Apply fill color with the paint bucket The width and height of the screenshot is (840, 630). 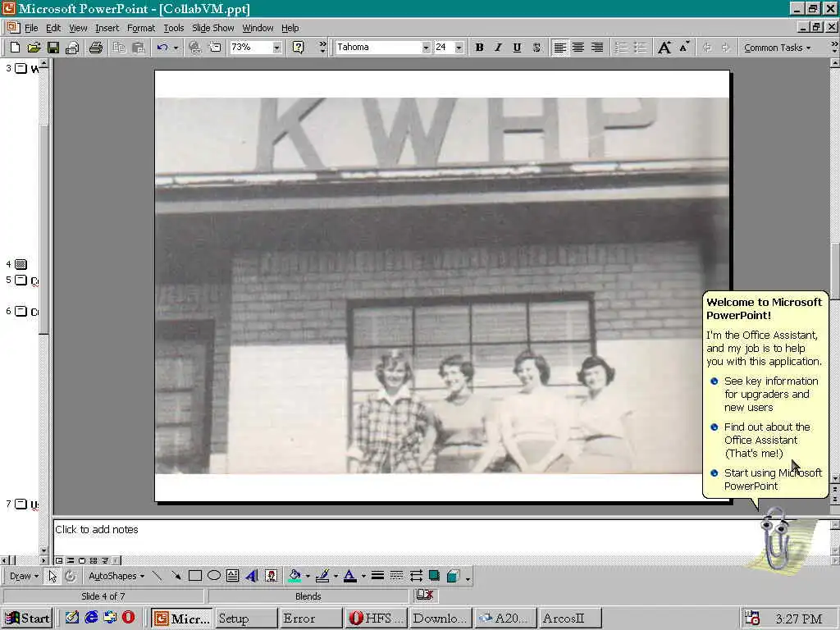pyautogui.click(x=294, y=576)
